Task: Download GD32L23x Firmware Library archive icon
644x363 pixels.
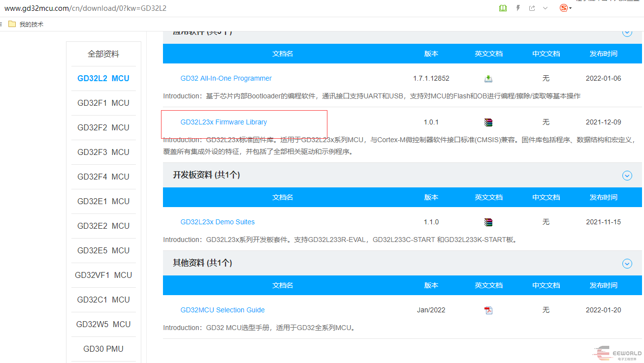Action: tap(488, 122)
